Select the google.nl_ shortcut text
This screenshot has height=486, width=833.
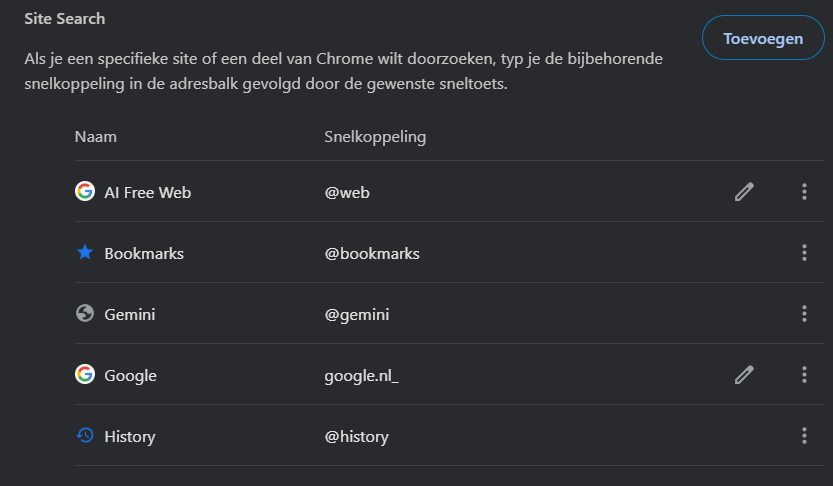click(x=361, y=376)
